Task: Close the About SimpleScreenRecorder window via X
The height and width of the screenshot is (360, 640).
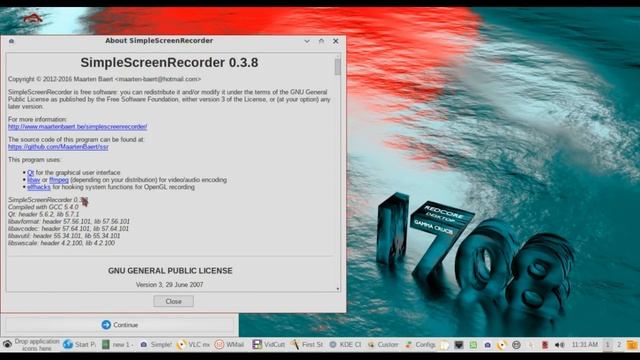Action: tap(336, 41)
